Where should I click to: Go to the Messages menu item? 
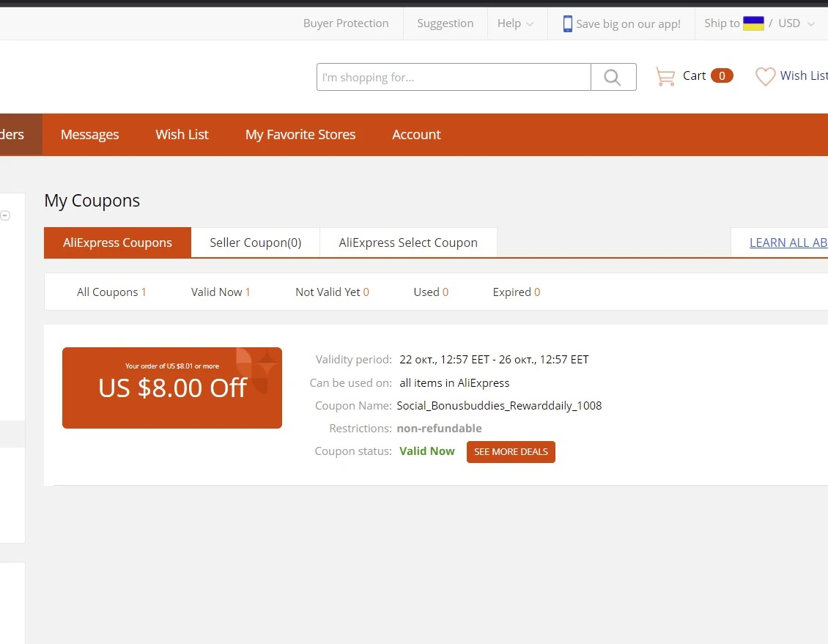coord(90,135)
